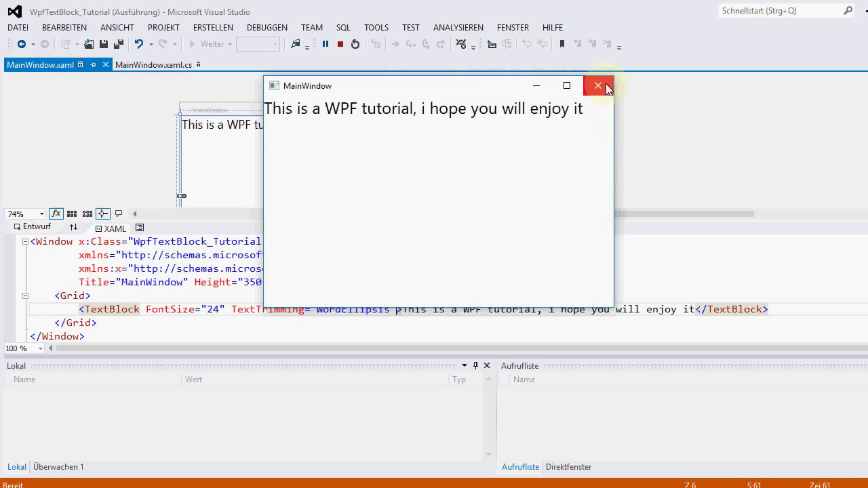This screenshot has width=868, height=488.
Task: Click the FontSize="24" attribute in XAML
Action: point(185,309)
